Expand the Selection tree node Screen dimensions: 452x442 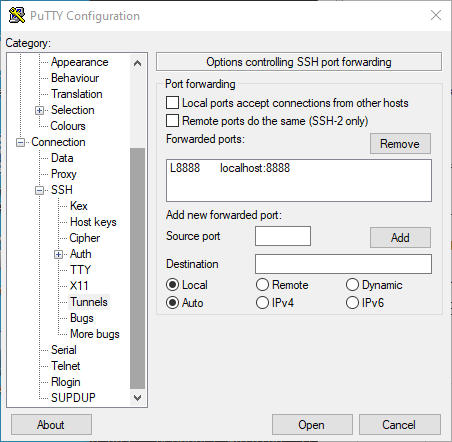point(39,110)
